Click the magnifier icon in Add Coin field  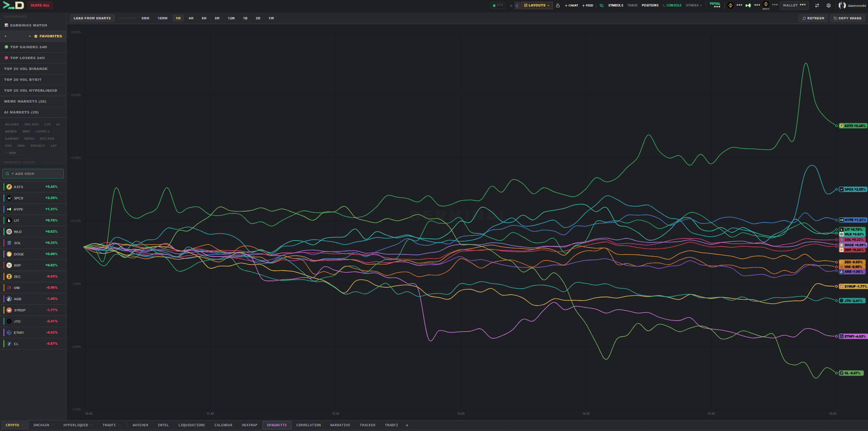click(x=7, y=174)
